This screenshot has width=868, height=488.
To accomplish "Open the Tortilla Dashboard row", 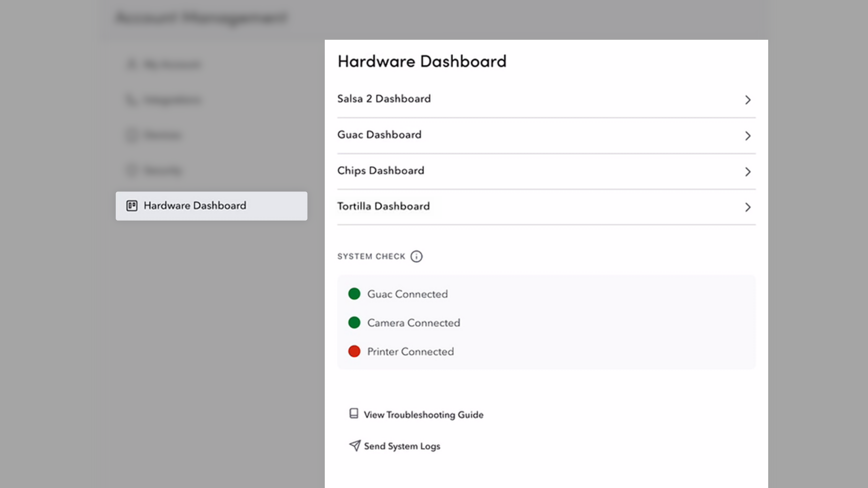I will [546, 207].
